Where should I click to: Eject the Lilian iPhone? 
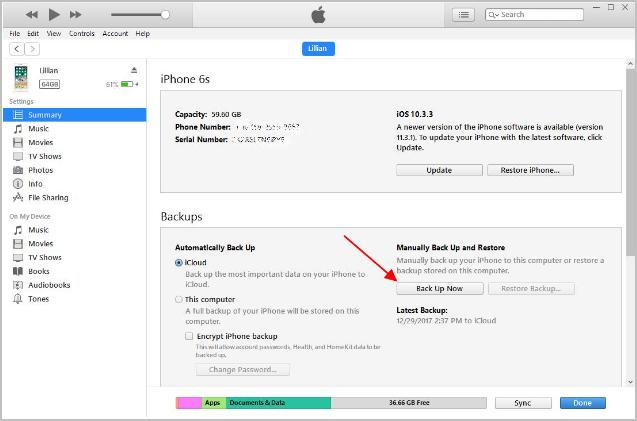(x=134, y=70)
